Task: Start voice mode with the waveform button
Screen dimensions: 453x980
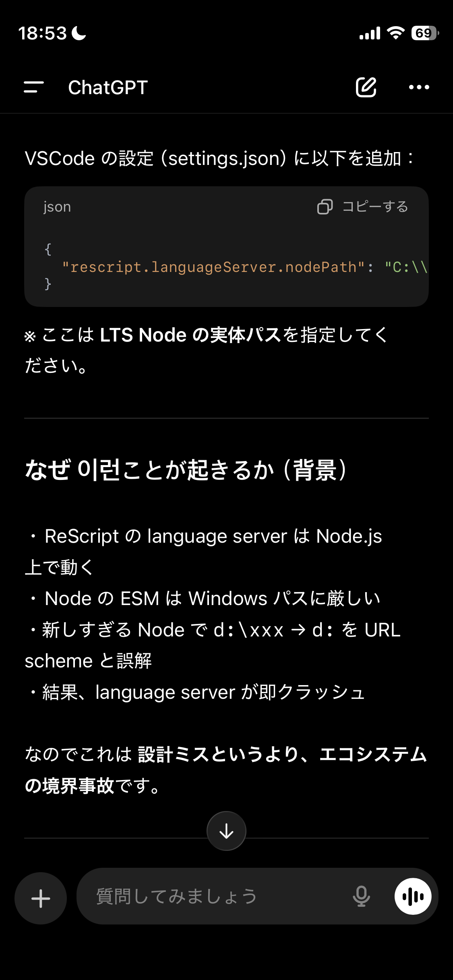Action: (413, 896)
